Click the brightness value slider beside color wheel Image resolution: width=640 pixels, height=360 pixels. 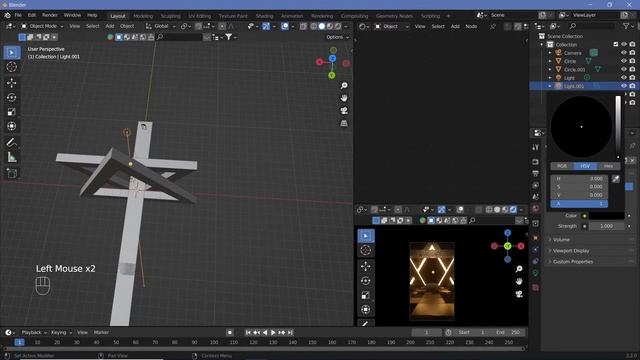coord(618,127)
